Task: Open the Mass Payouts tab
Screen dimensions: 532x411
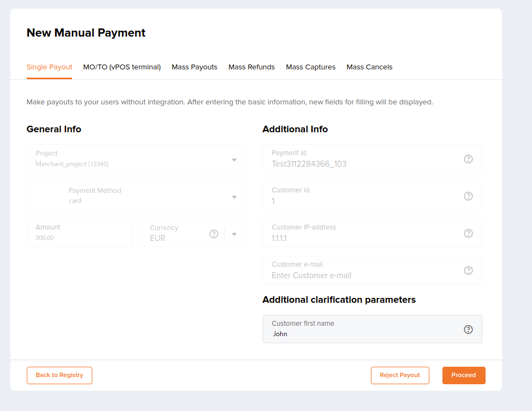Action: (194, 67)
